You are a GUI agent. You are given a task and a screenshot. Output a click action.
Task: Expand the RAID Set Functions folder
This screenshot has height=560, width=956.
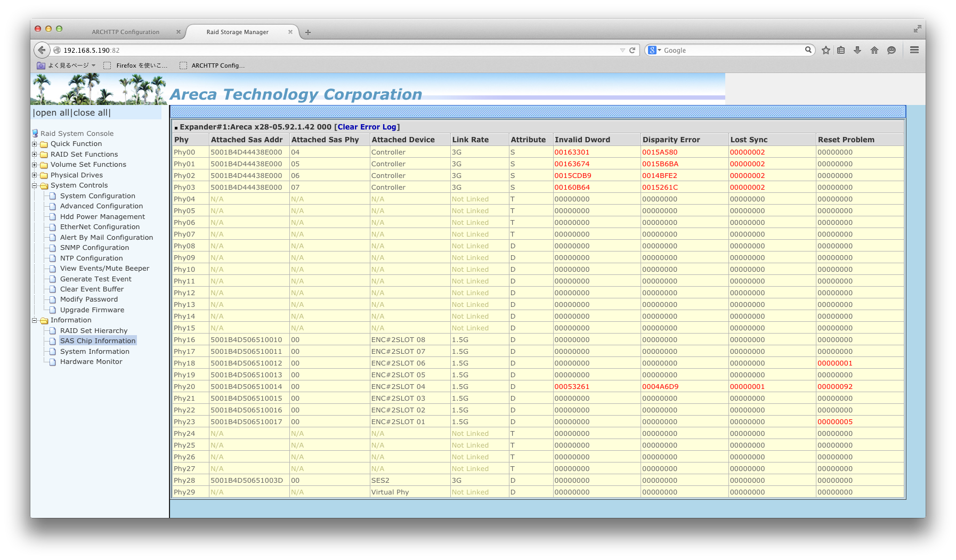[x=35, y=155]
